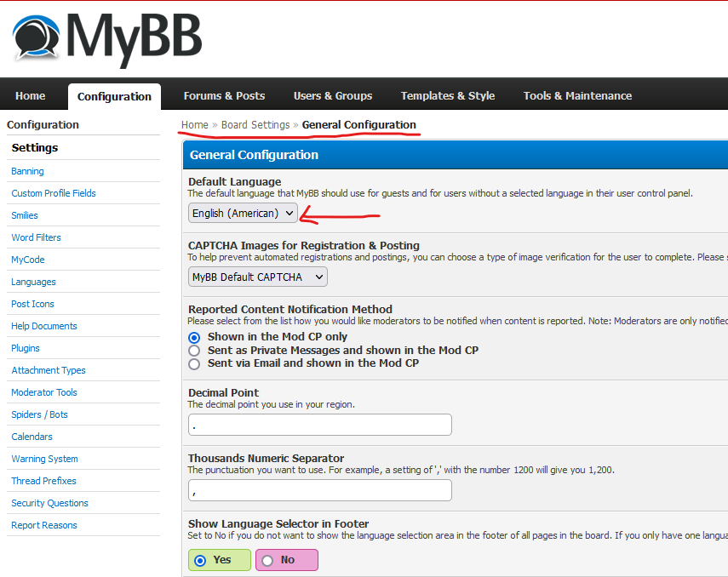Click the Thousands Numeric Separator field
This screenshot has width=728, height=577.
point(320,490)
